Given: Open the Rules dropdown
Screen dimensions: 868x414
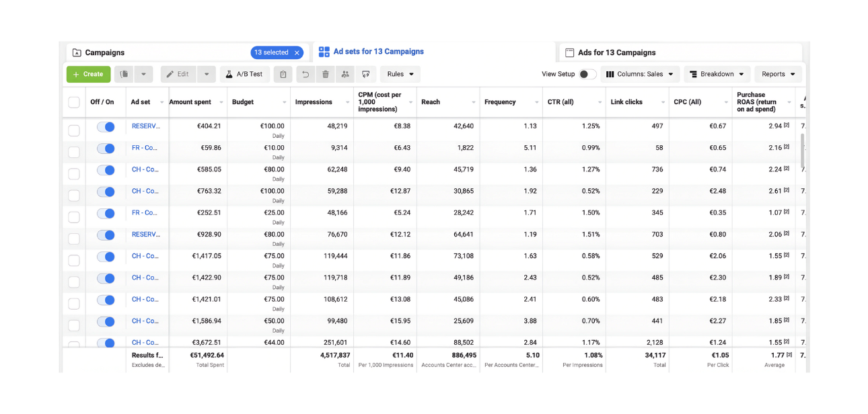Looking at the screenshot, I should (400, 74).
